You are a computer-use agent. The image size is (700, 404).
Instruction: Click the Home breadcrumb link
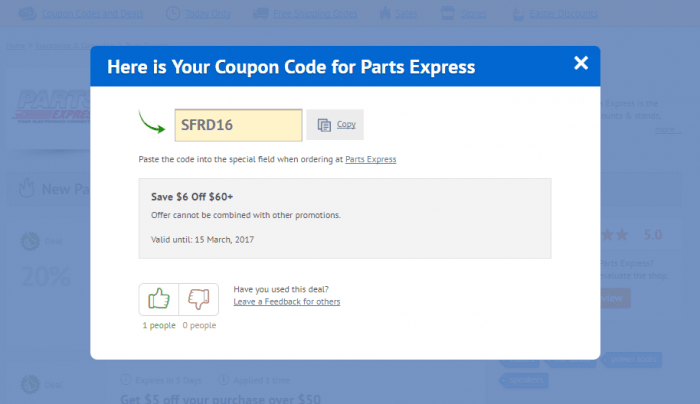[x=15, y=45]
